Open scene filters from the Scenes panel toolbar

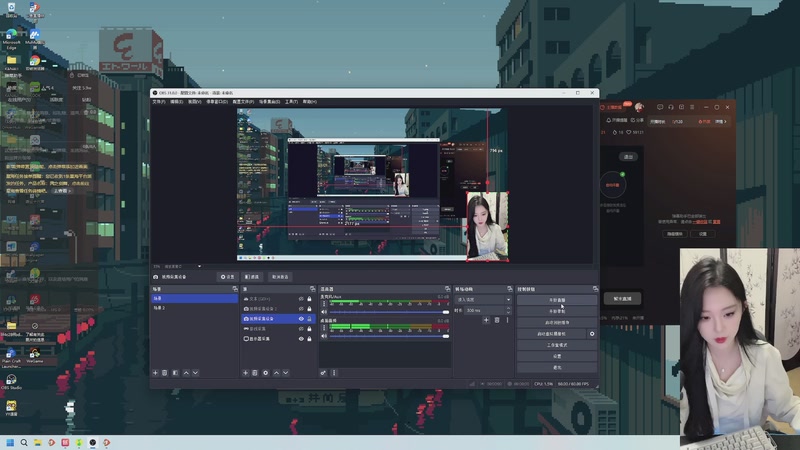coord(175,373)
